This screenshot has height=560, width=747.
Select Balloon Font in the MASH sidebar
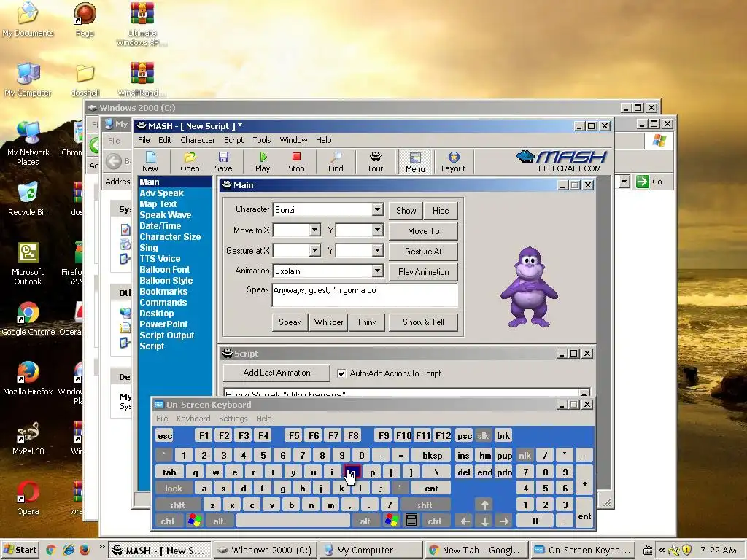(164, 270)
